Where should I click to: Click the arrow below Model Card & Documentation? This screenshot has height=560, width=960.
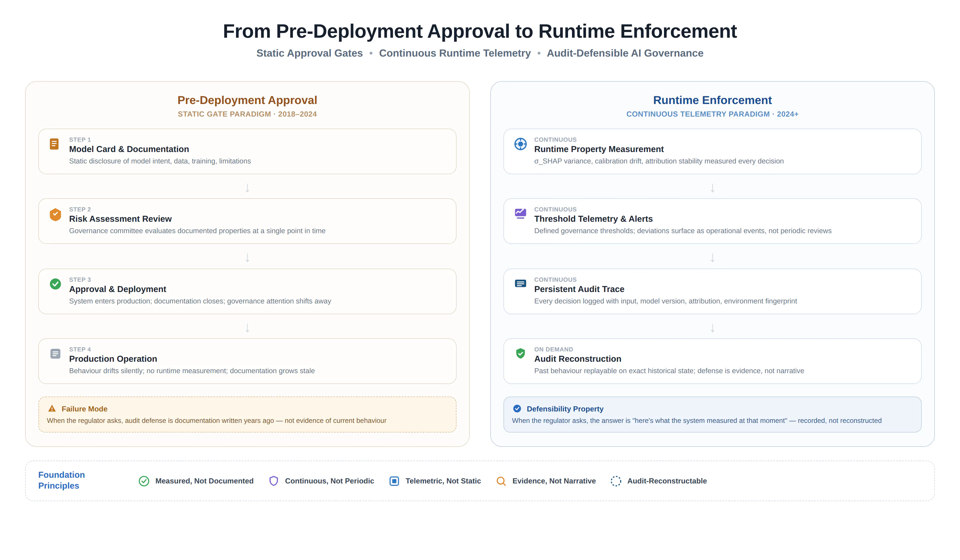(x=247, y=188)
